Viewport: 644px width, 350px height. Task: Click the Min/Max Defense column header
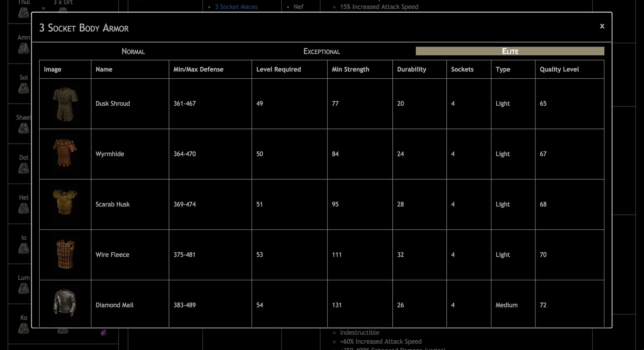click(x=198, y=69)
